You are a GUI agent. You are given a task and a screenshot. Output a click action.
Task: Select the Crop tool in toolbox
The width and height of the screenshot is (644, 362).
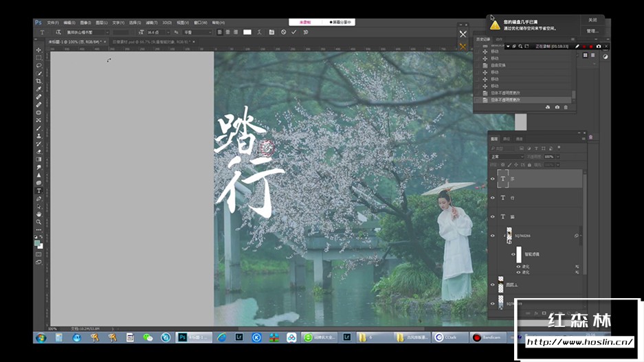[39, 81]
